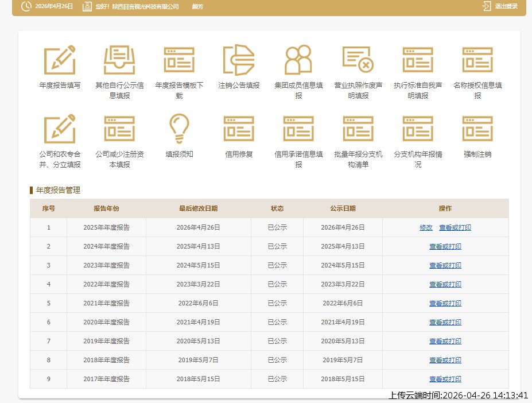Viewport: 532px width, 403px height.
Task: Select 名称授权信息填报 icon
Action: [477, 60]
